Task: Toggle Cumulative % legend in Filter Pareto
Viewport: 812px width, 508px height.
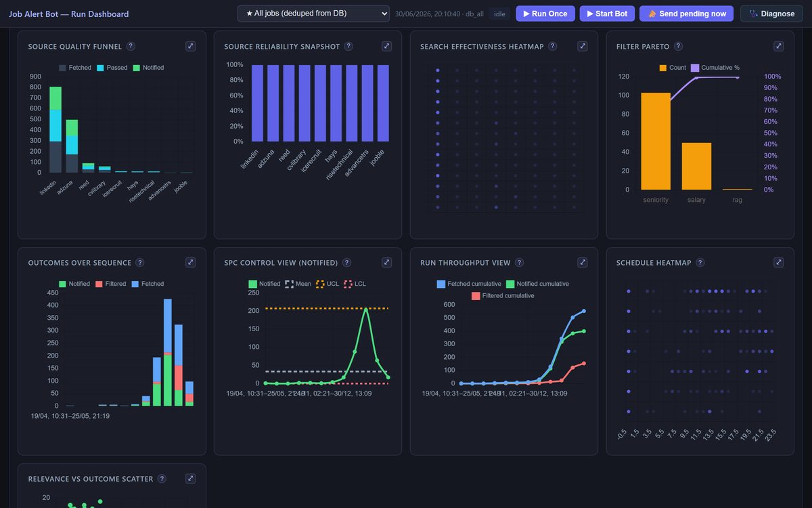Action: point(715,68)
